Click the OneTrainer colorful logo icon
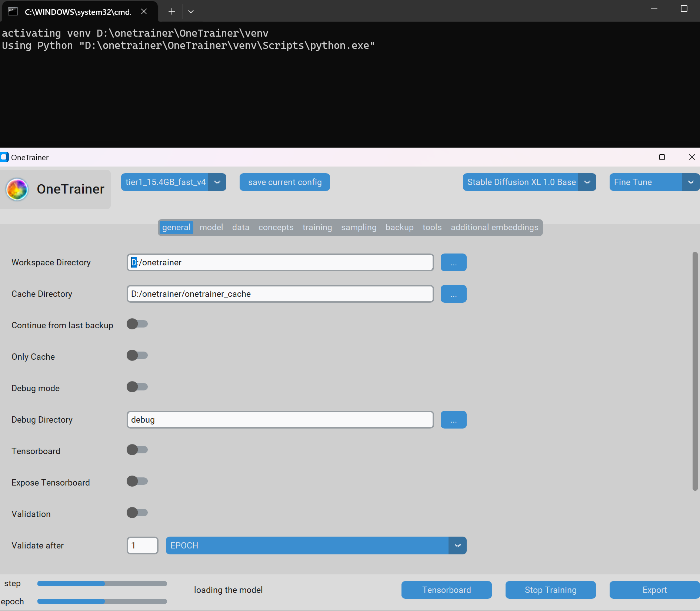This screenshot has width=700, height=611. pyautogui.click(x=17, y=189)
